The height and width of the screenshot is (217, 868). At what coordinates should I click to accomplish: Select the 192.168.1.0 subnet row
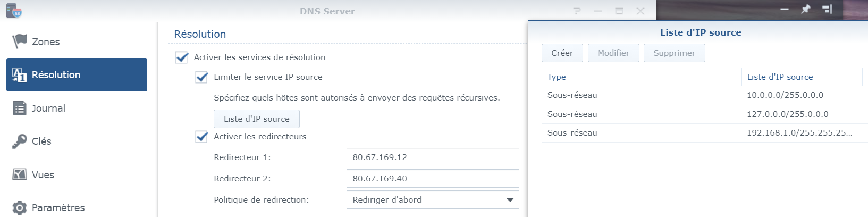[704, 133]
